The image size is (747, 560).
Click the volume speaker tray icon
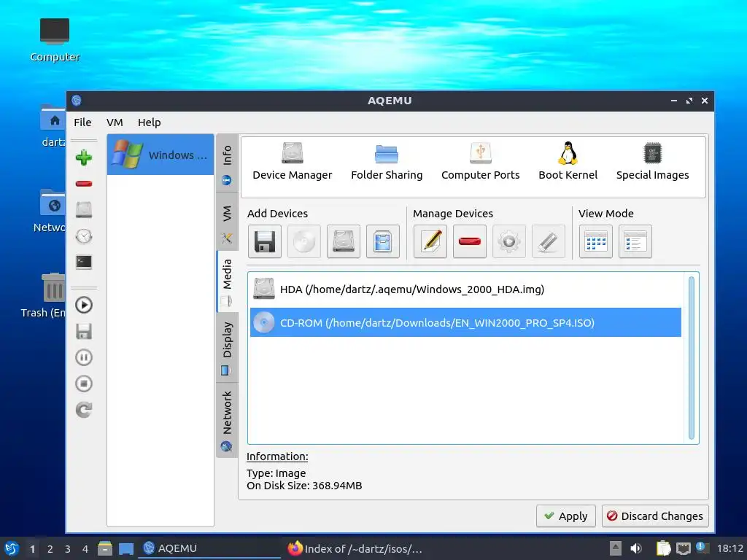point(636,548)
